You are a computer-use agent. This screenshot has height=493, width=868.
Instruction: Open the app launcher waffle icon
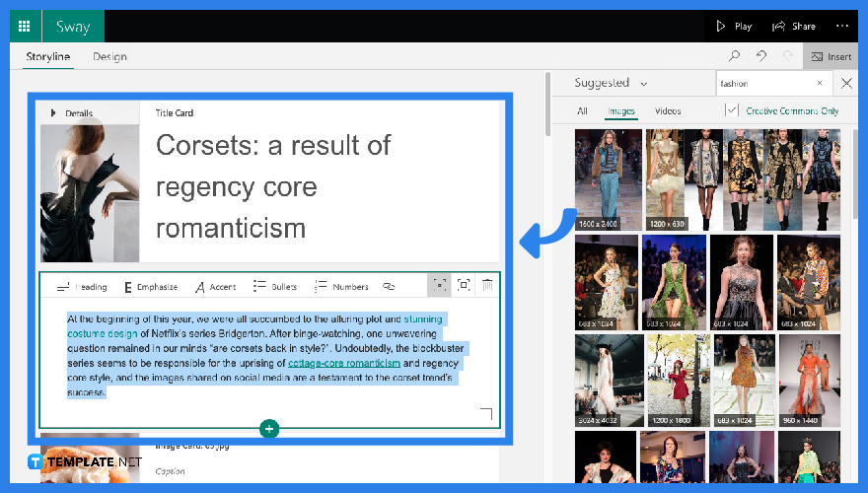[x=25, y=26]
